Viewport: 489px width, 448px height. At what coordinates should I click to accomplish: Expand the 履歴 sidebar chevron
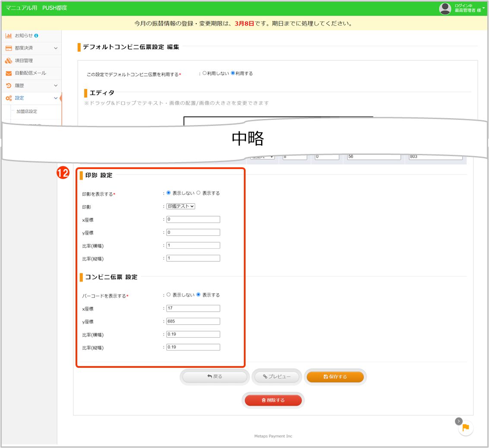point(56,86)
